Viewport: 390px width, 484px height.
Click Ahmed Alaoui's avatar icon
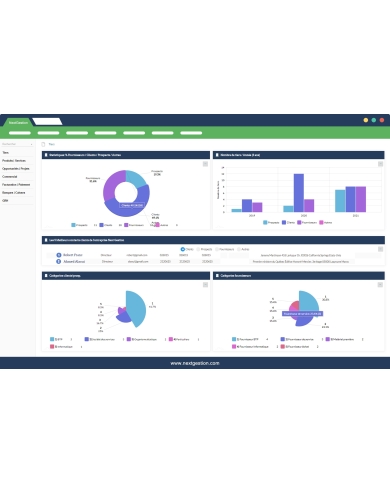point(59,262)
